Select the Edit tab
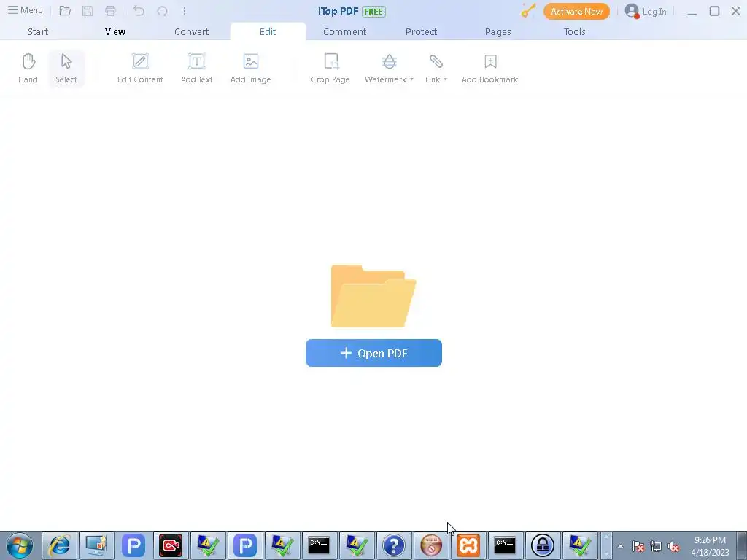The width and height of the screenshot is (747, 560). coord(268,31)
